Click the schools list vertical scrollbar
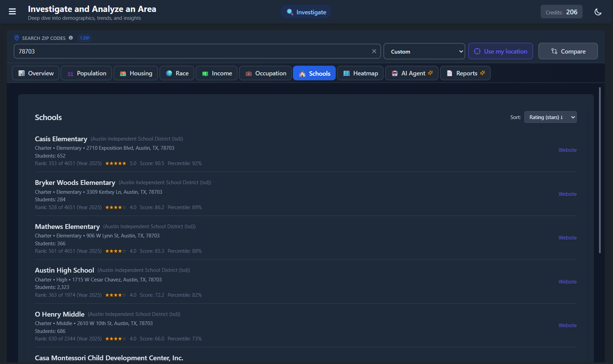Screen dimensions: 613x364 pos(600,171)
